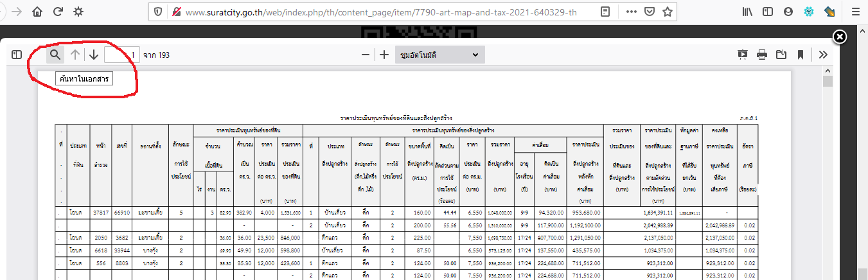Open the zoom level dropdown

[439, 55]
